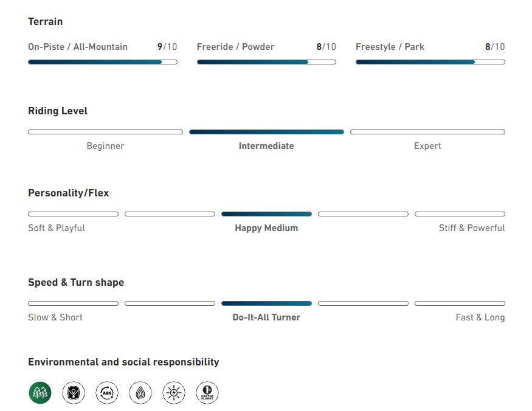
Task: Click the solar energy sun icon
Action: [x=174, y=393]
